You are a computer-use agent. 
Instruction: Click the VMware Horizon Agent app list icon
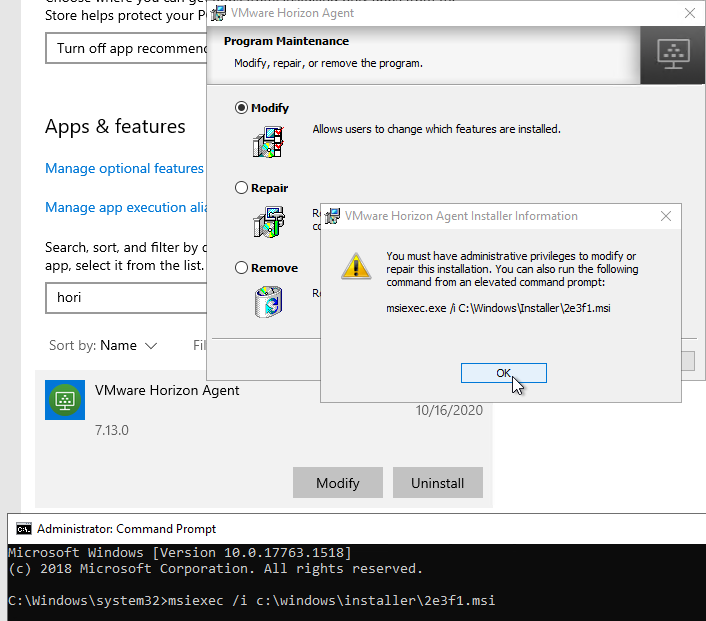pyautogui.click(x=65, y=400)
